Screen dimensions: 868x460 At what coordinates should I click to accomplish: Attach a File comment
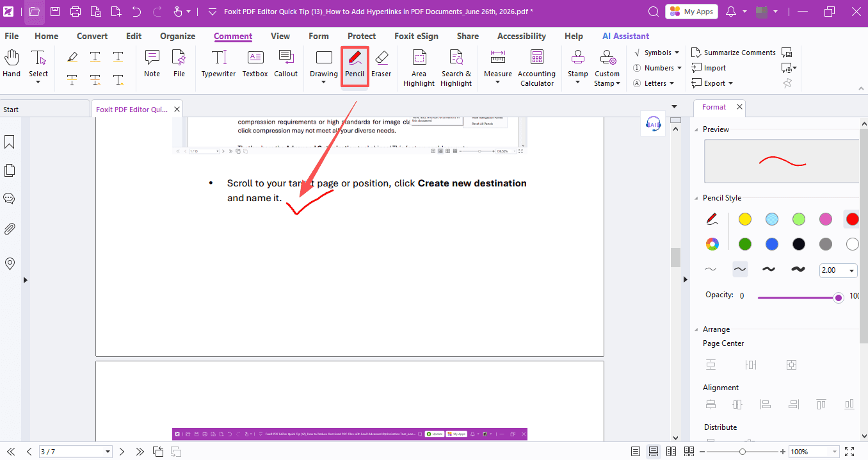point(179,64)
